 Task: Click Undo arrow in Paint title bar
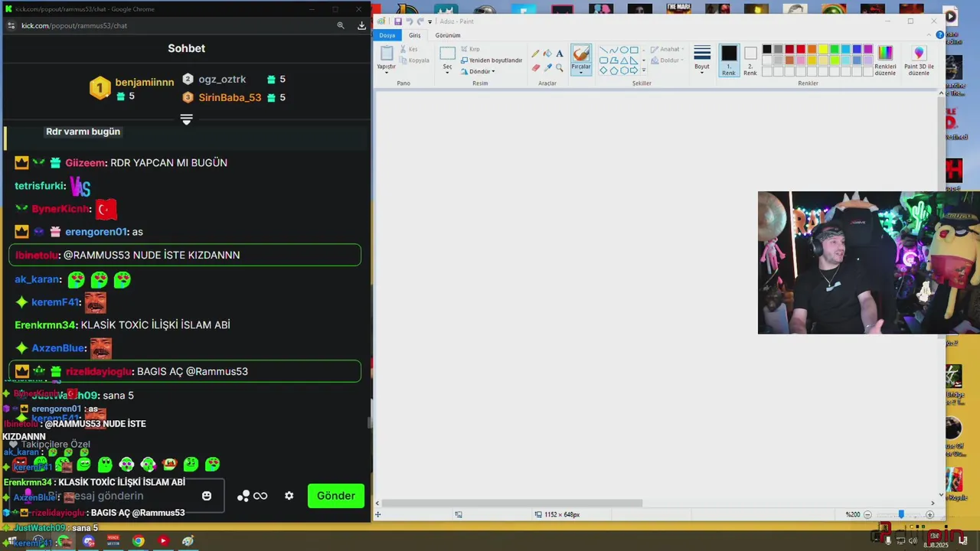click(409, 21)
